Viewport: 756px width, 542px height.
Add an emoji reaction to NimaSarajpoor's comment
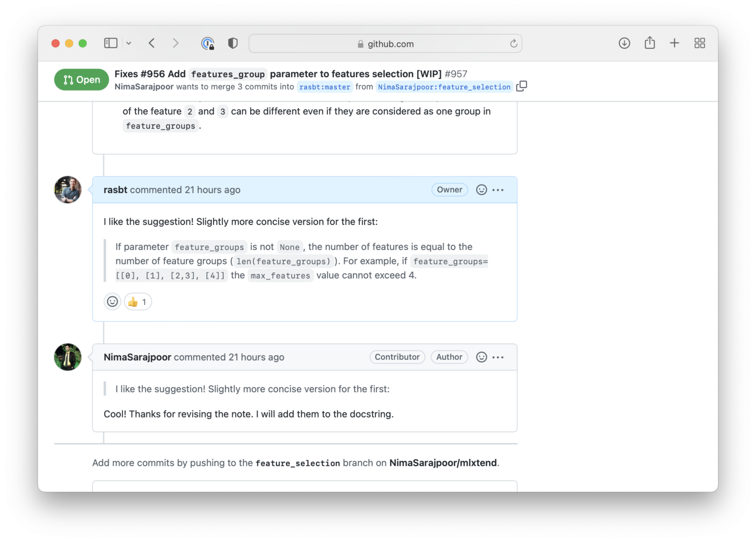(x=481, y=357)
